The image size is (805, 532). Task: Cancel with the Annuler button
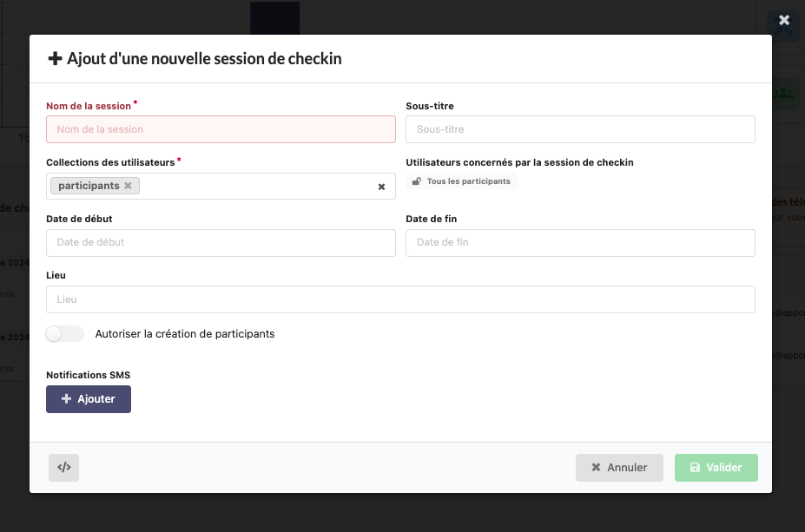(x=619, y=468)
